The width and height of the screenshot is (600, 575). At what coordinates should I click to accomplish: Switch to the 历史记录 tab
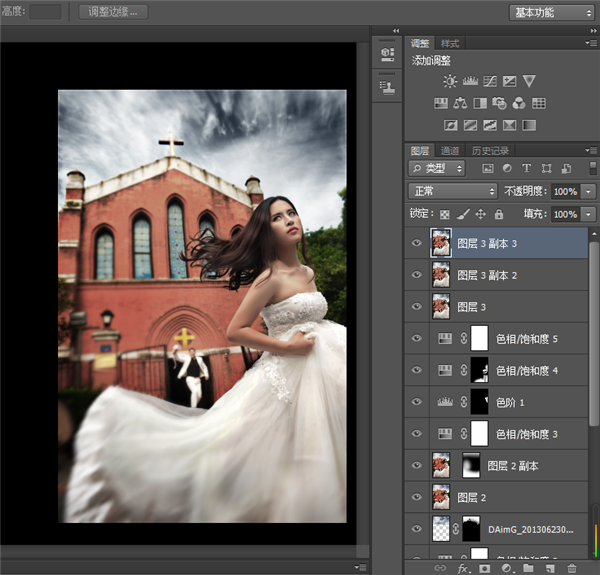coord(490,151)
